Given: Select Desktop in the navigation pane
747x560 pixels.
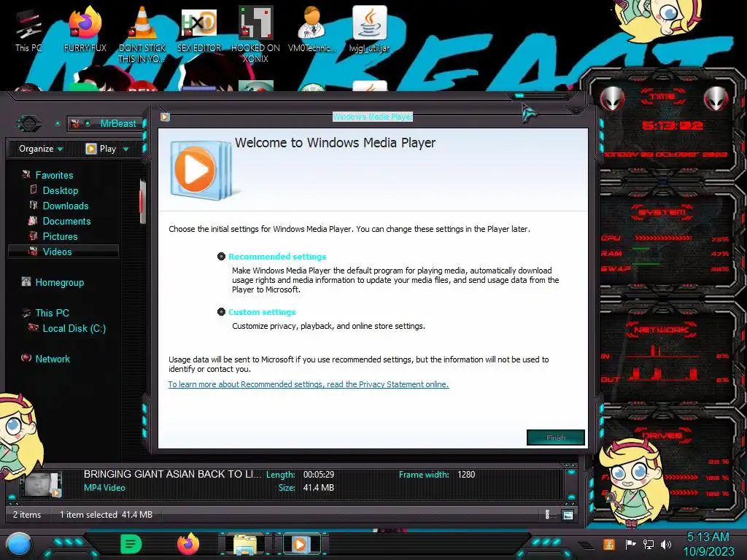Looking at the screenshot, I should point(61,190).
